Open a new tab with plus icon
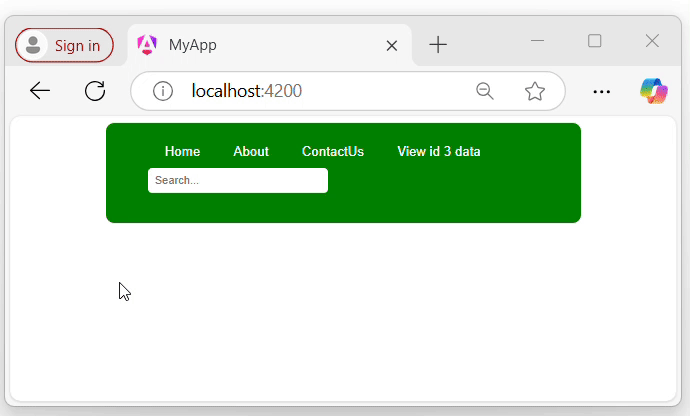 (438, 45)
